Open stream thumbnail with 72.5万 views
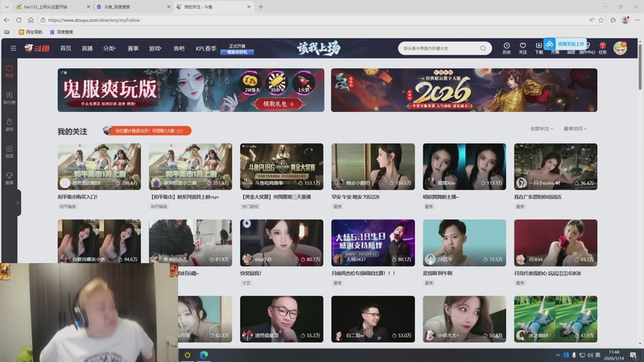This screenshot has height=362, width=644. [x=464, y=243]
